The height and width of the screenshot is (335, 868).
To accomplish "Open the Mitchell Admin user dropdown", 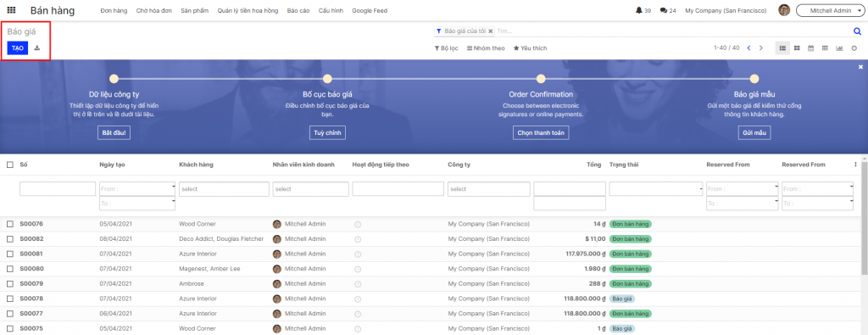I will click(830, 10).
